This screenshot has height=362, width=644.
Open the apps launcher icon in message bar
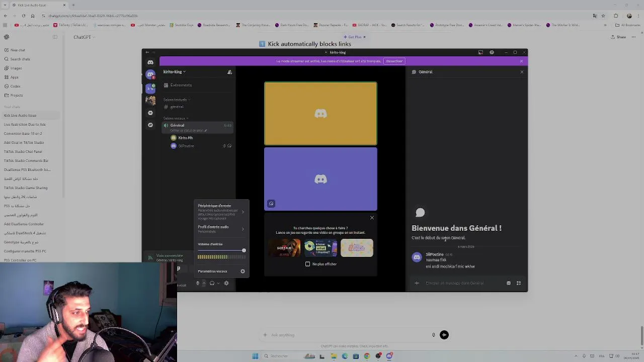tap(519, 283)
